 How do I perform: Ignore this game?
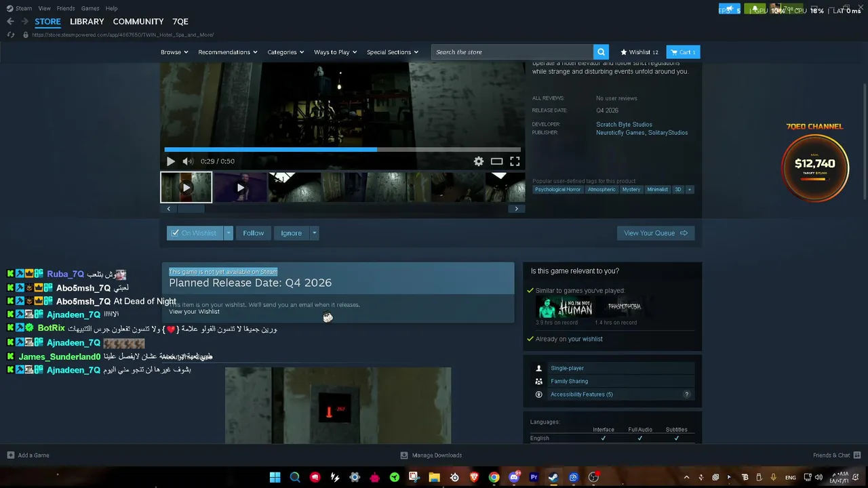292,233
